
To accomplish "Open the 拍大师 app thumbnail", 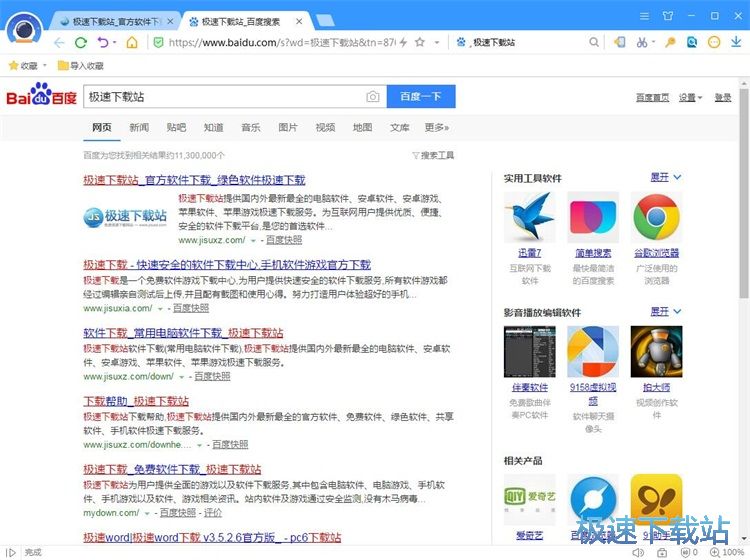I will point(656,351).
